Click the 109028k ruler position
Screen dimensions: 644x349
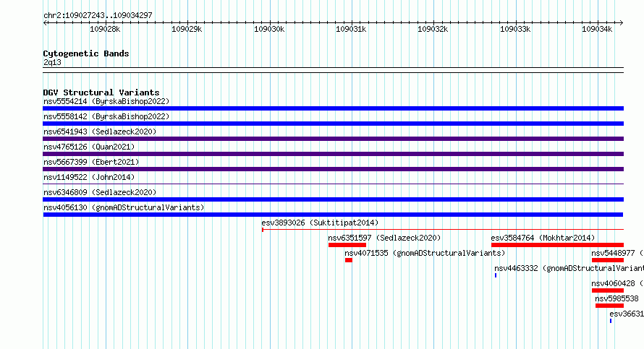pyautogui.click(x=105, y=29)
